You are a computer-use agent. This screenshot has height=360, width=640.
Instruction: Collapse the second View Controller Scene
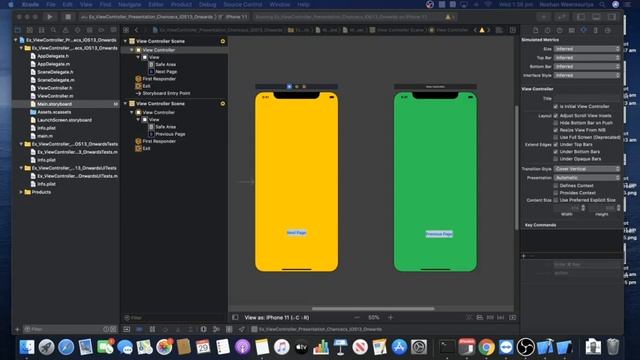tap(125, 104)
